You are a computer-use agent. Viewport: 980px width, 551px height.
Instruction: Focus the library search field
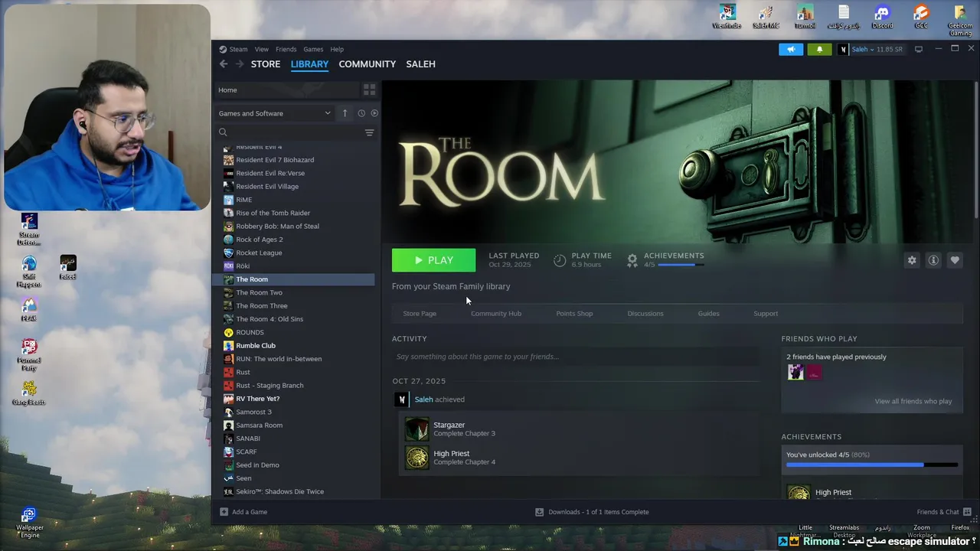[295, 132]
